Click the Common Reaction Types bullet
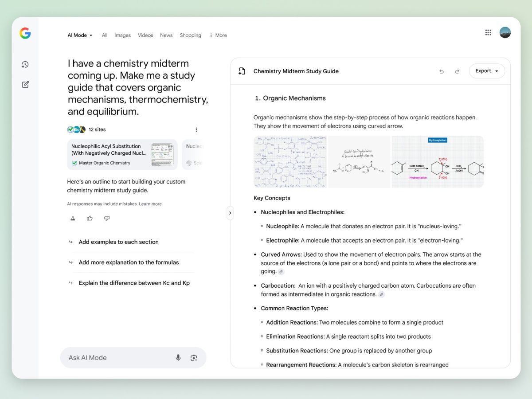The height and width of the screenshot is (399, 532). (294, 308)
